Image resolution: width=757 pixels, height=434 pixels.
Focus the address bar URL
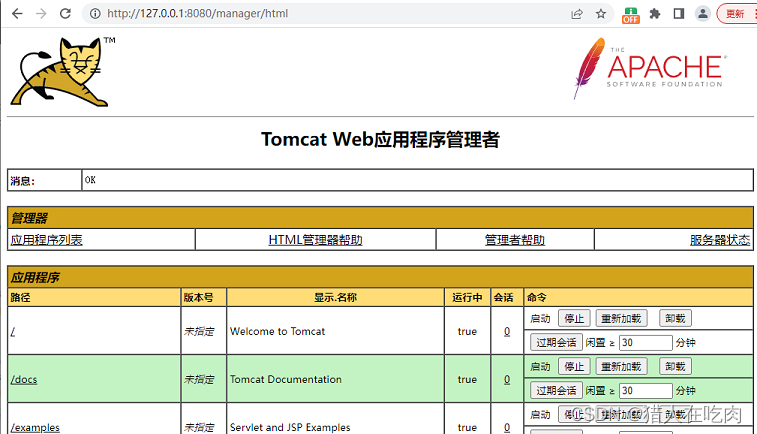pos(197,14)
